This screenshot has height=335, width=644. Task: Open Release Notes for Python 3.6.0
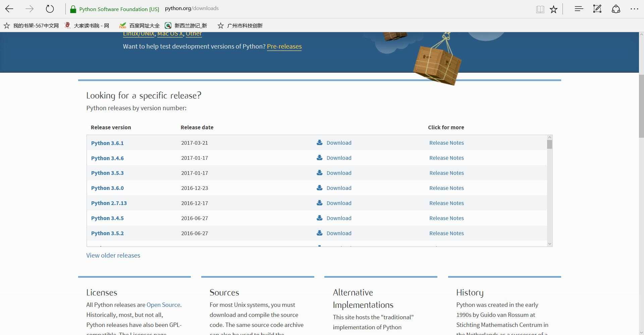pos(446,188)
